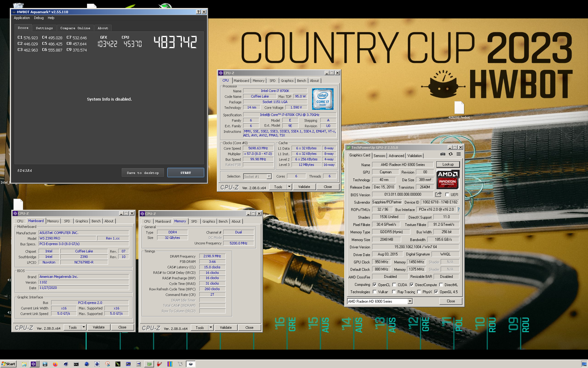Screen dimensions: 588x368
Task: Toggle the OpenCL checkbox
Action: [x=375, y=285]
